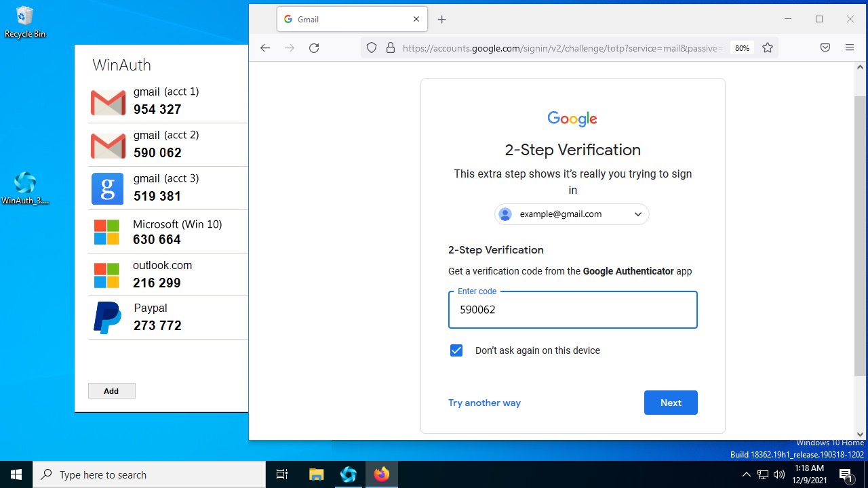The width and height of the screenshot is (868, 488).
Task: Reload the page in Firefox
Action: click(314, 48)
